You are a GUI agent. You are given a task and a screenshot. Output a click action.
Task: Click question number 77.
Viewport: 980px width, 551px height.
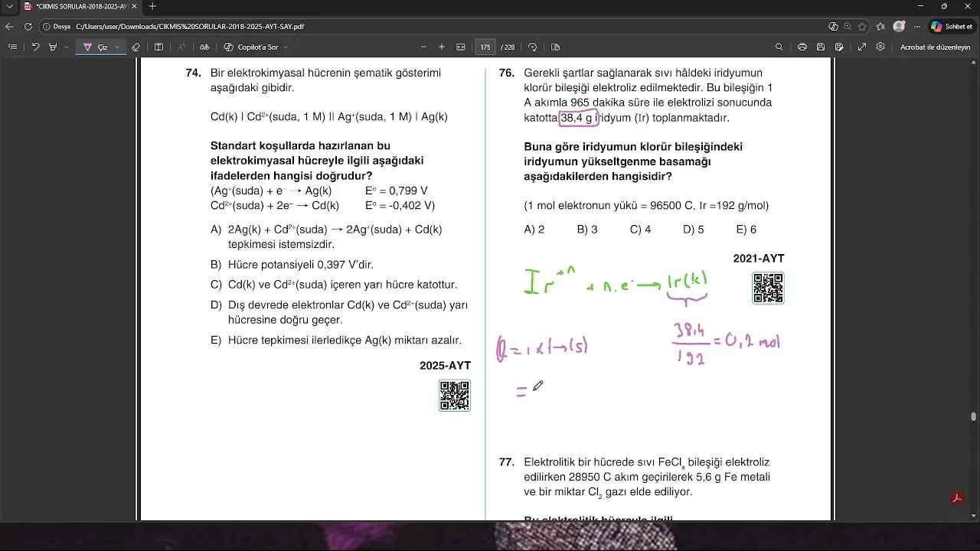coord(506,462)
